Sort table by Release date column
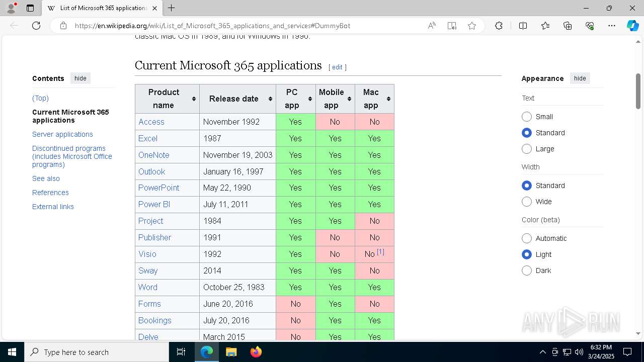 tap(238, 99)
